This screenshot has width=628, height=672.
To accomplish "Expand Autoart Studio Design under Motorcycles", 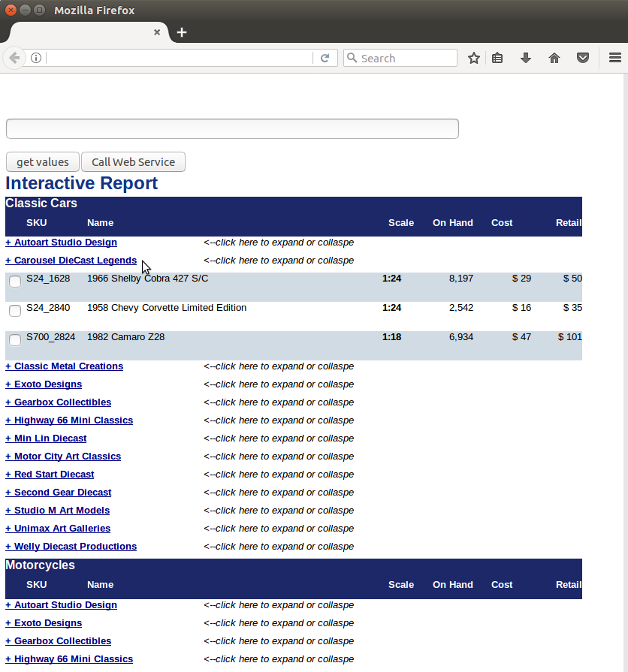I will click(x=62, y=604).
